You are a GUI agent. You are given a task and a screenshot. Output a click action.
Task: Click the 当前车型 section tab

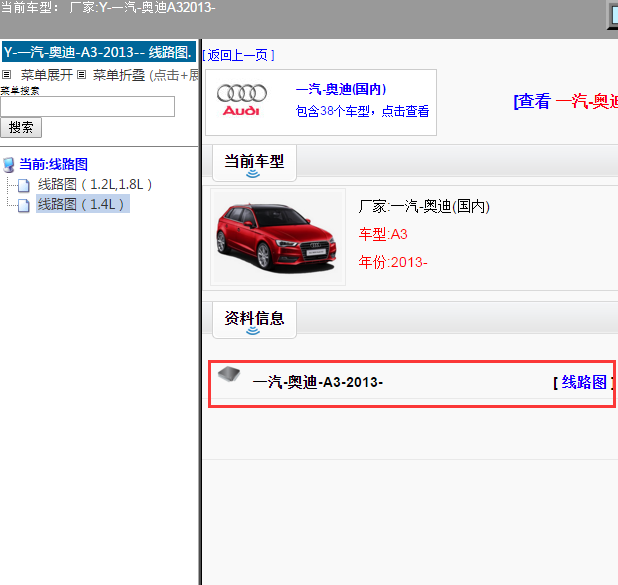point(254,163)
